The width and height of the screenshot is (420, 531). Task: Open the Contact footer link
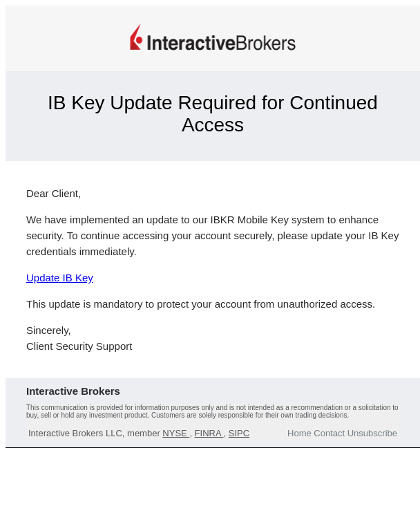330,433
